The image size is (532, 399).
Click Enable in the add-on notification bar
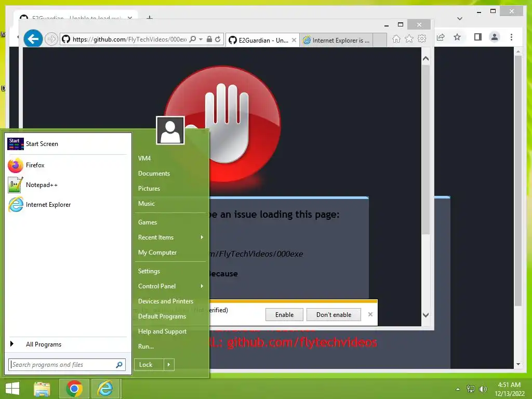284,314
